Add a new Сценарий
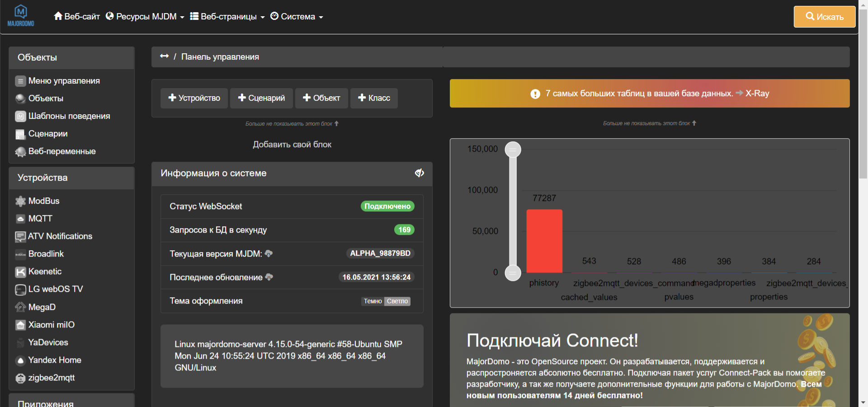868x407 pixels. point(261,98)
